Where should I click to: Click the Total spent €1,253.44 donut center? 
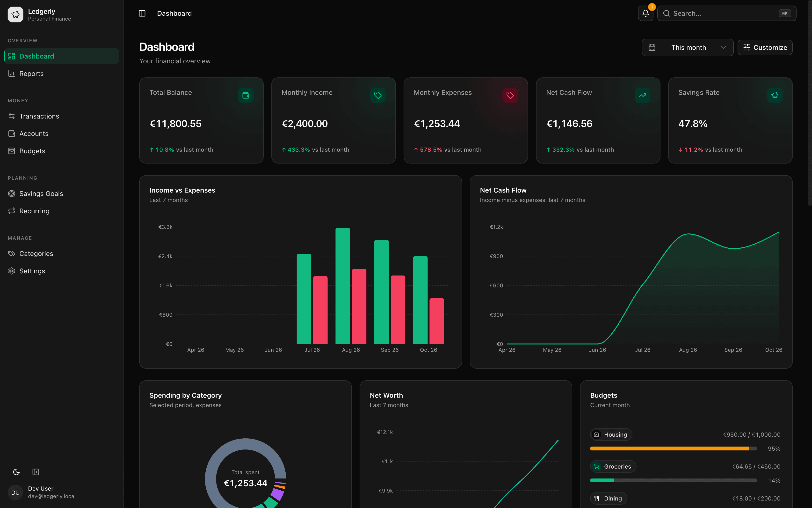[246, 479]
